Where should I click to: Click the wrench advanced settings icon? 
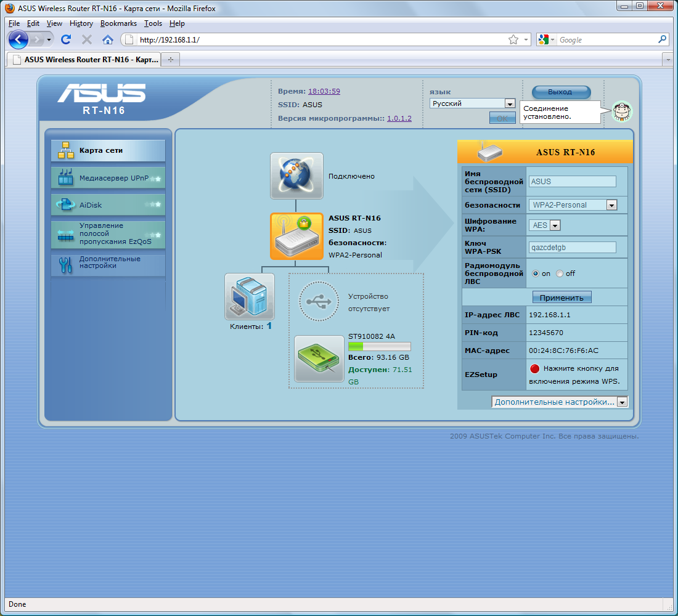click(66, 264)
